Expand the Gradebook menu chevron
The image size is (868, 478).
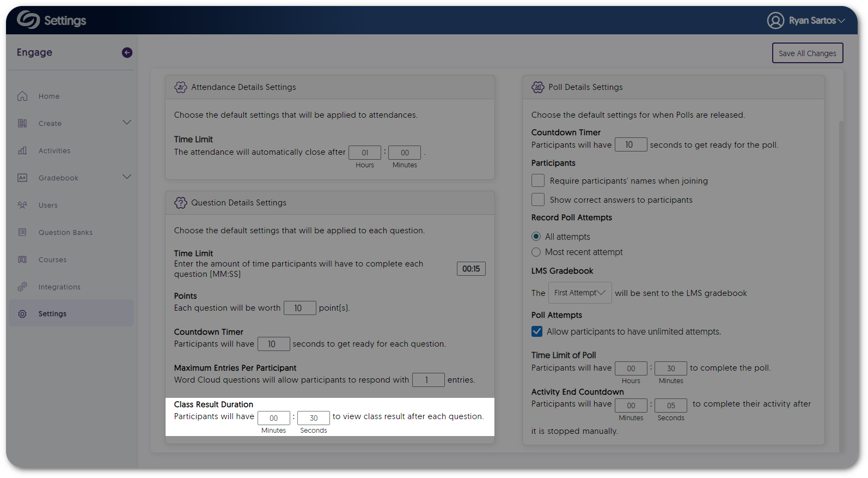point(127,177)
